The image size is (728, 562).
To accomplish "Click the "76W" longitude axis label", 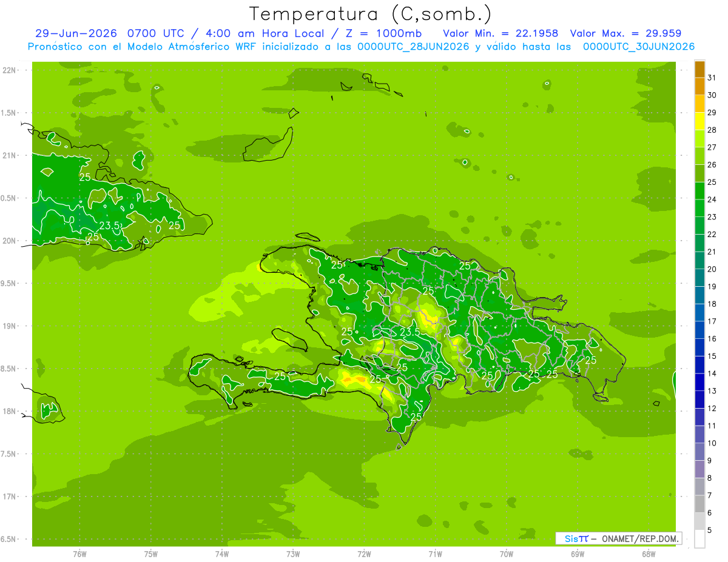I will pos(79,553).
